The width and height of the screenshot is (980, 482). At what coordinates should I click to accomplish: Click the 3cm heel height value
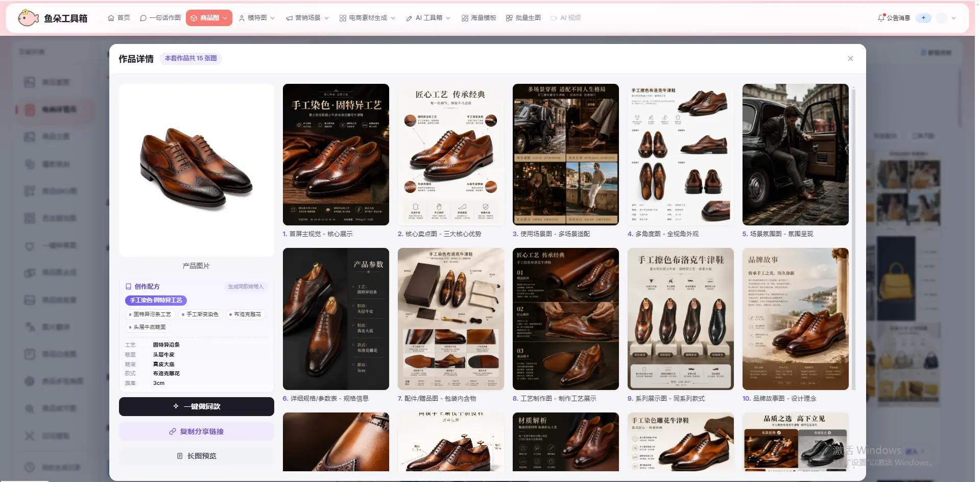click(x=159, y=383)
